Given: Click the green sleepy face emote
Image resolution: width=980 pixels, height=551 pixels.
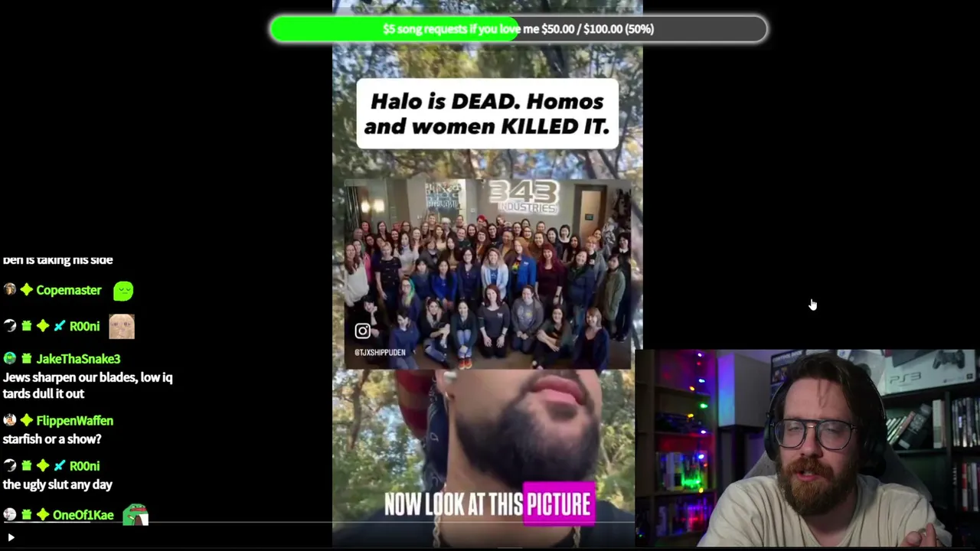Looking at the screenshot, I should (123, 290).
